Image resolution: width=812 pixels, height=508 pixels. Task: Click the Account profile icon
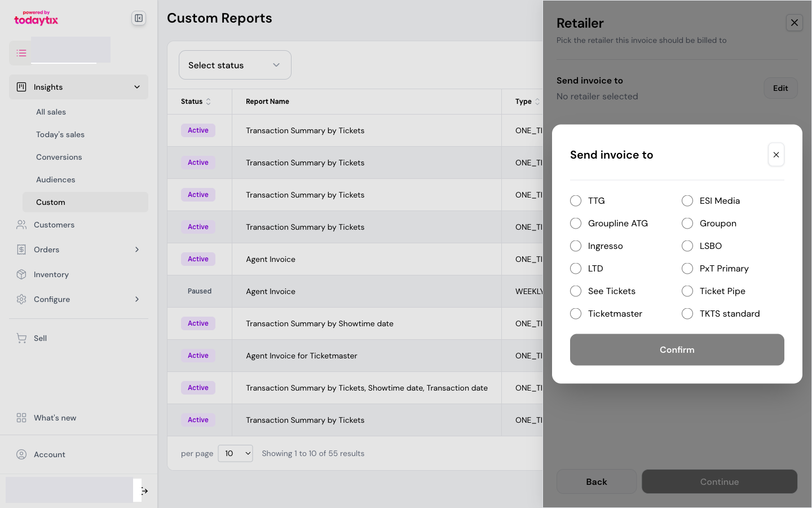point(21,454)
